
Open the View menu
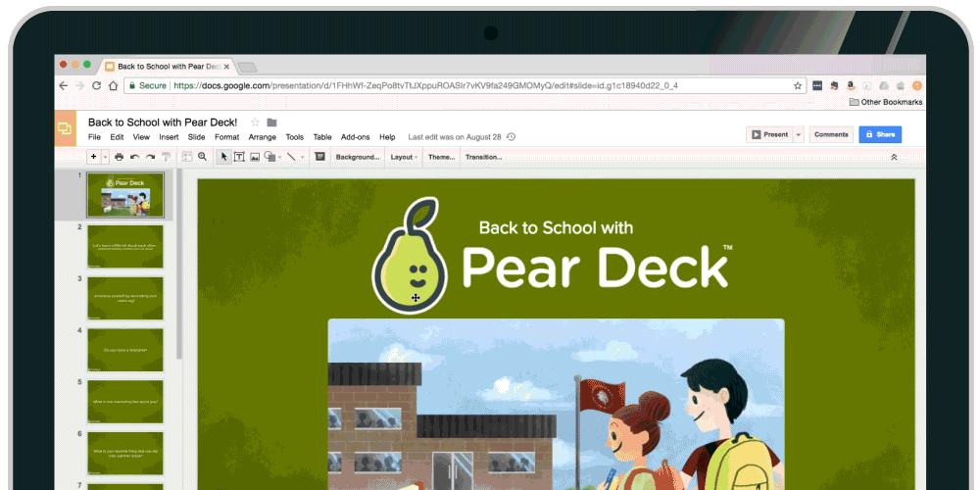[141, 137]
